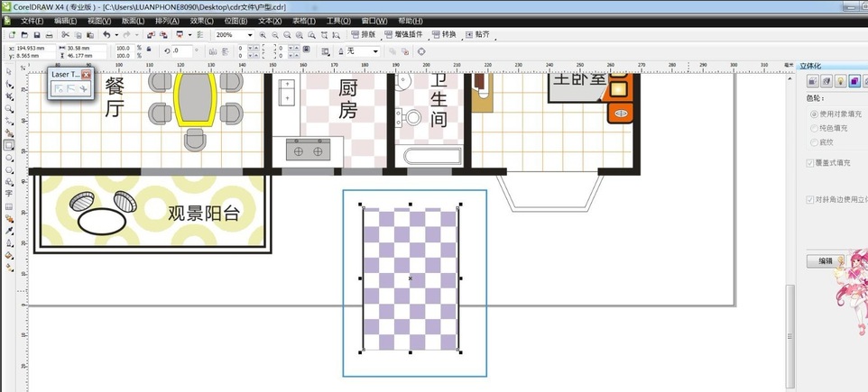Image resolution: width=868 pixels, height=392 pixels.
Task: Select the Text tool
Action: [9, 194]
